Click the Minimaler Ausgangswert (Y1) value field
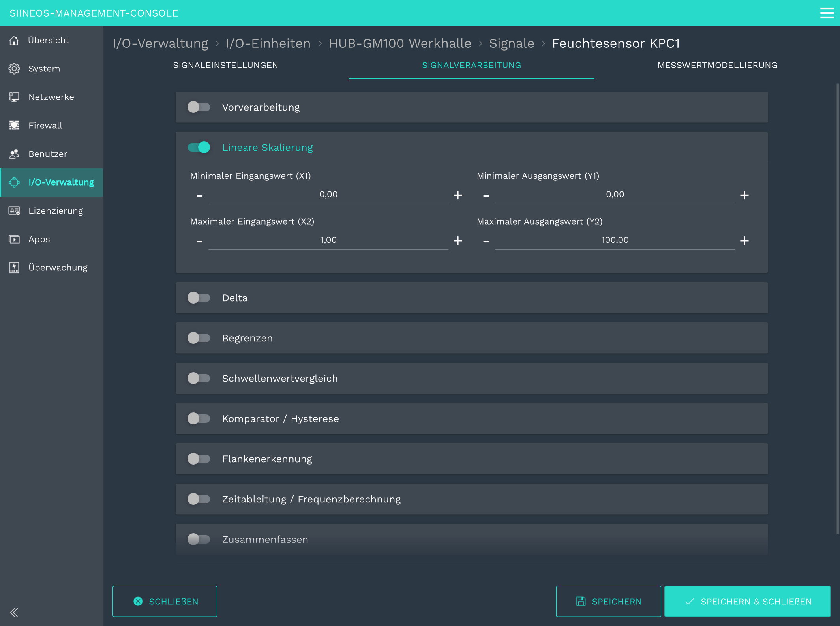Screen dimensions: 840x626 [x=615, y=195]
